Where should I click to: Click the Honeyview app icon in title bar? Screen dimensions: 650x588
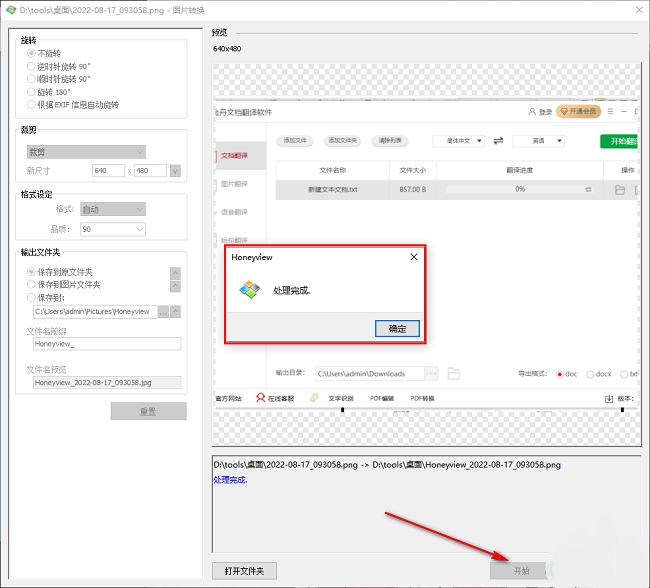pos(11,10)
